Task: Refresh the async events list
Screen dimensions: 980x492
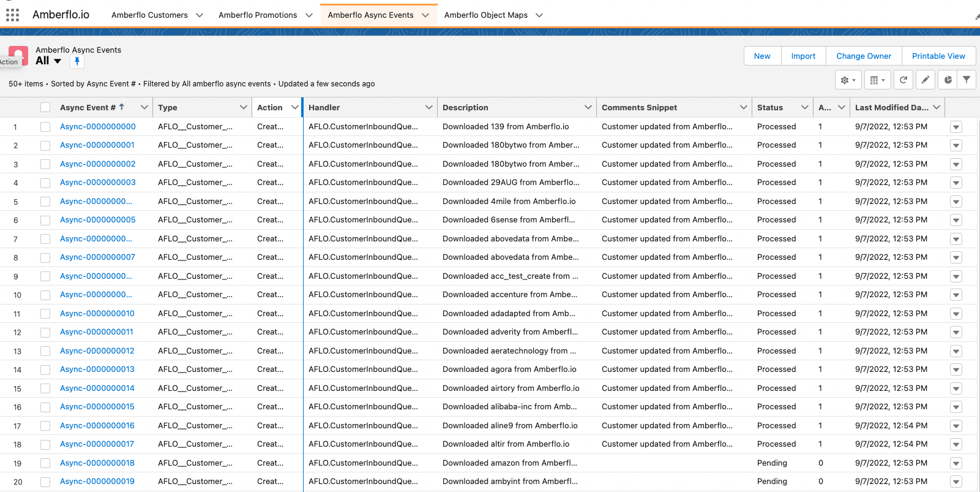Action: click(903, 80)
